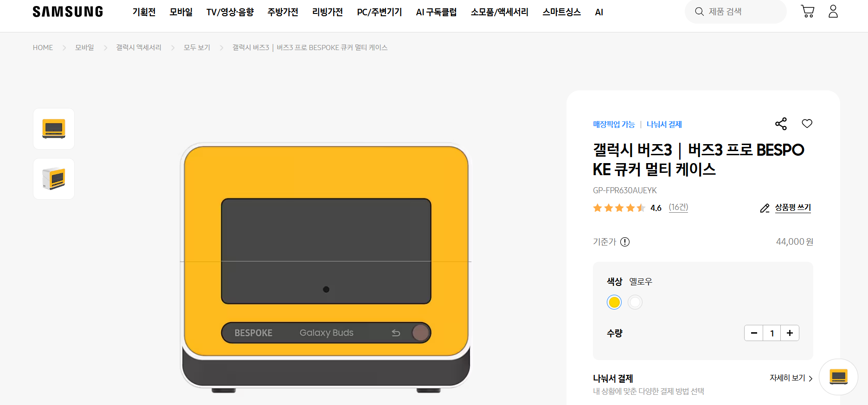This screenshot has height=405, width=868.
Task: Click the 기준가 info icon
Action: tap(625, 242)
